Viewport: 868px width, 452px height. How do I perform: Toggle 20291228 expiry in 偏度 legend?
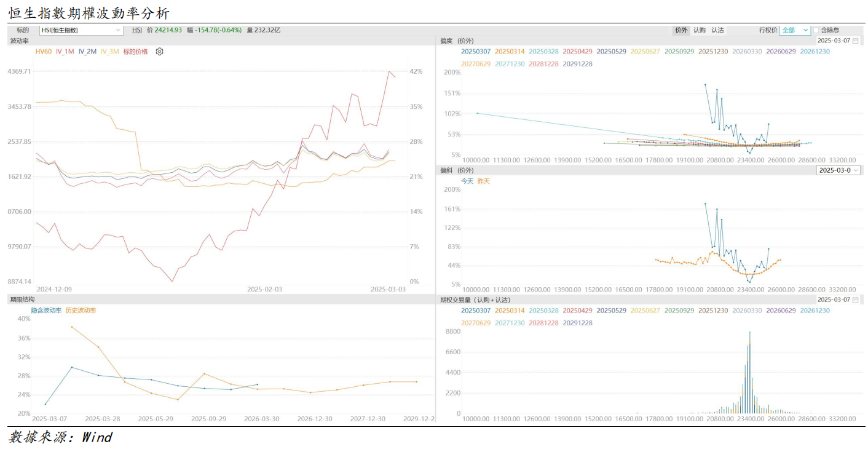pyautogui.click(x=578, y=64)
